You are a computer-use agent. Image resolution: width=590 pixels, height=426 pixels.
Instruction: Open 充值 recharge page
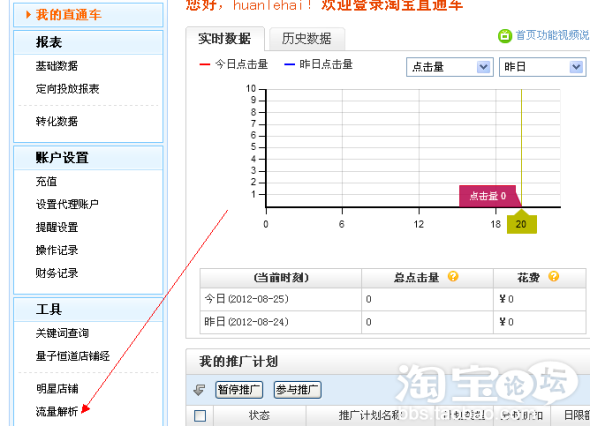click(46, 181)
